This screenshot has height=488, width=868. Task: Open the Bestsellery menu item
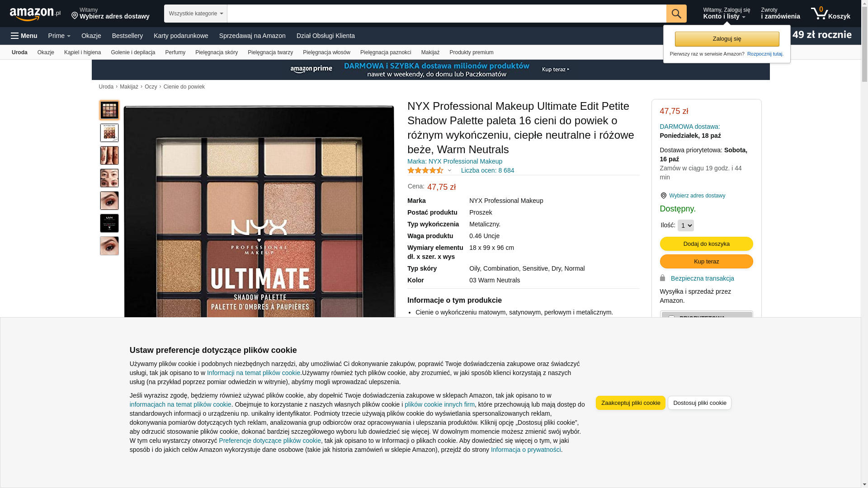pyautogui.click(x=127, y=36)
